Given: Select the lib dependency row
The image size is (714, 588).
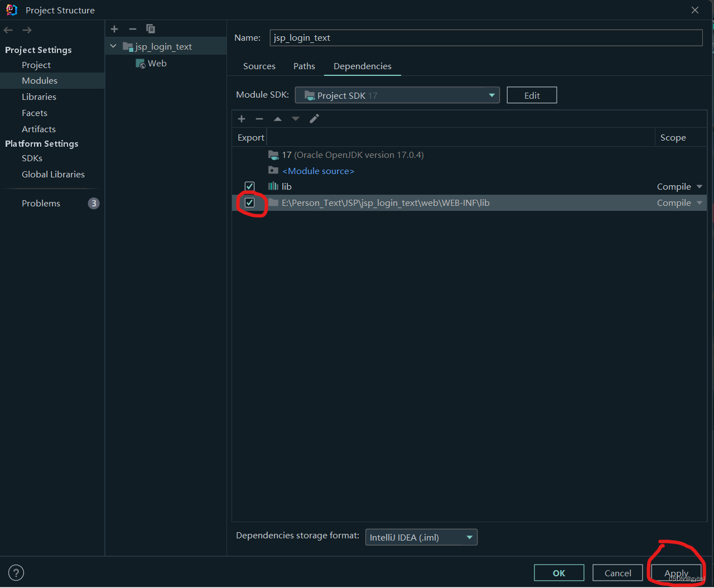Looking at the screenshot, I should (470, 187).
